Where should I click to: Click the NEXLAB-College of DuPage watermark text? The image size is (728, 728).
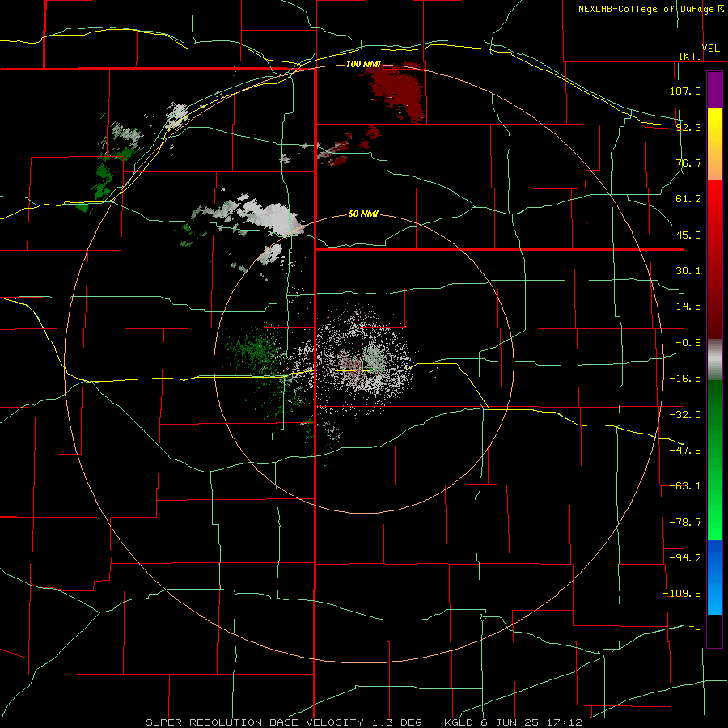click(x=650, y=9)
